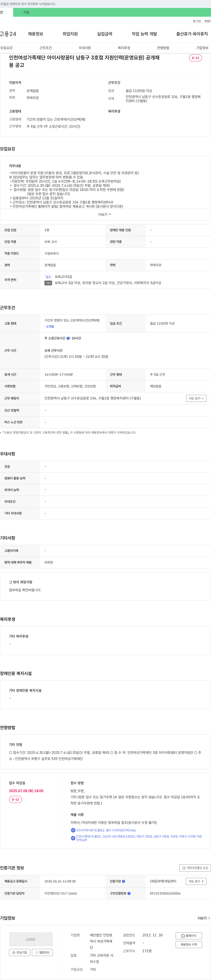Click registration time 2025.06.24 14:38:28
211x980 pixels.
60,881
